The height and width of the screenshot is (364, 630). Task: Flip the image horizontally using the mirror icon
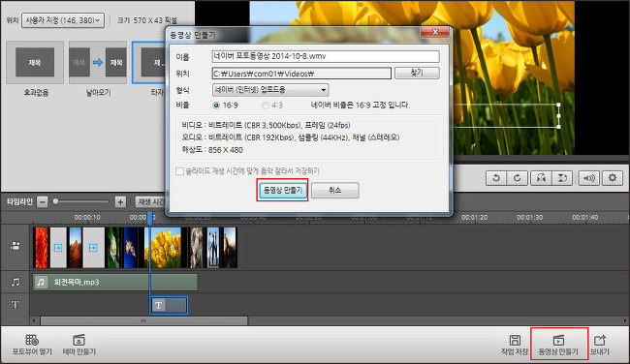(541, 178)
